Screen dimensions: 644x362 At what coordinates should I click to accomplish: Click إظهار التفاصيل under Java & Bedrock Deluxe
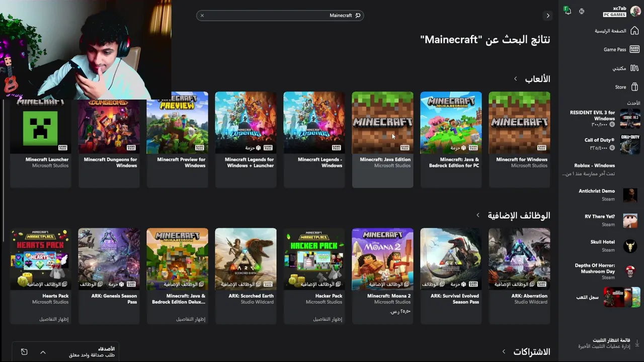click(191, 319)
